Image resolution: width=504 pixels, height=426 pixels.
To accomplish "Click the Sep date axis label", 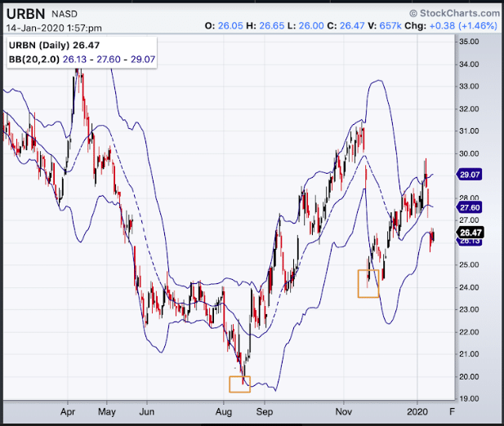I will coord(265,412).
